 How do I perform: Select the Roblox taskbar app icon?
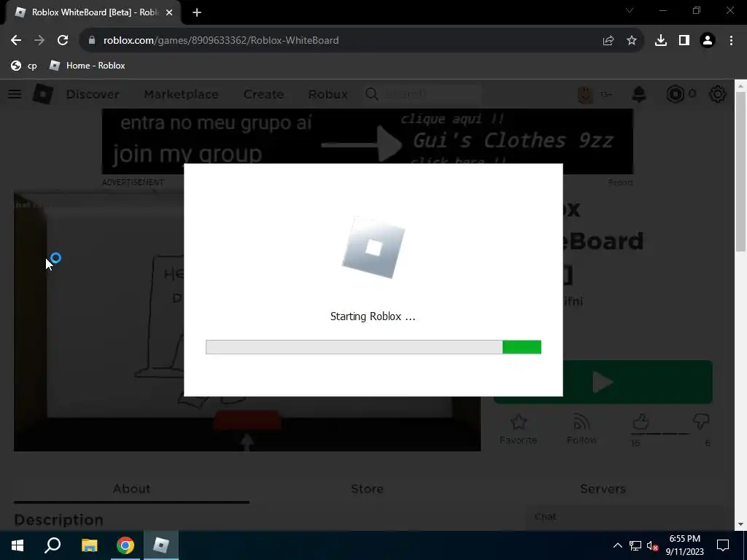coord(161,545)
